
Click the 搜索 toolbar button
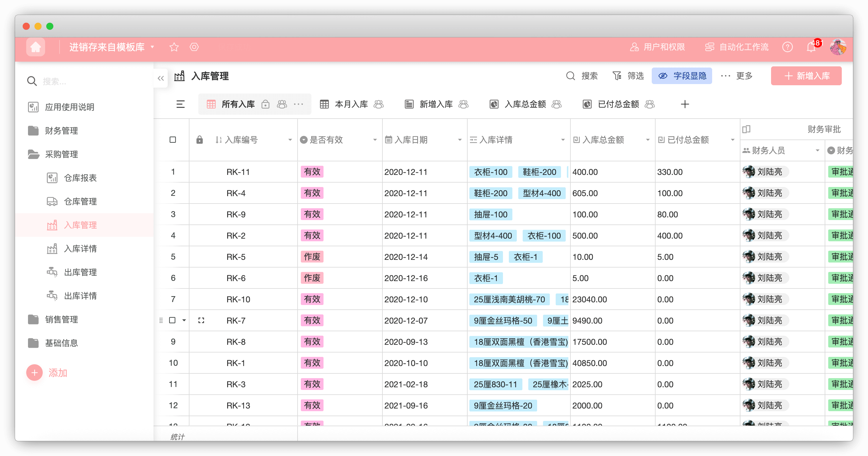coord(582,76)
